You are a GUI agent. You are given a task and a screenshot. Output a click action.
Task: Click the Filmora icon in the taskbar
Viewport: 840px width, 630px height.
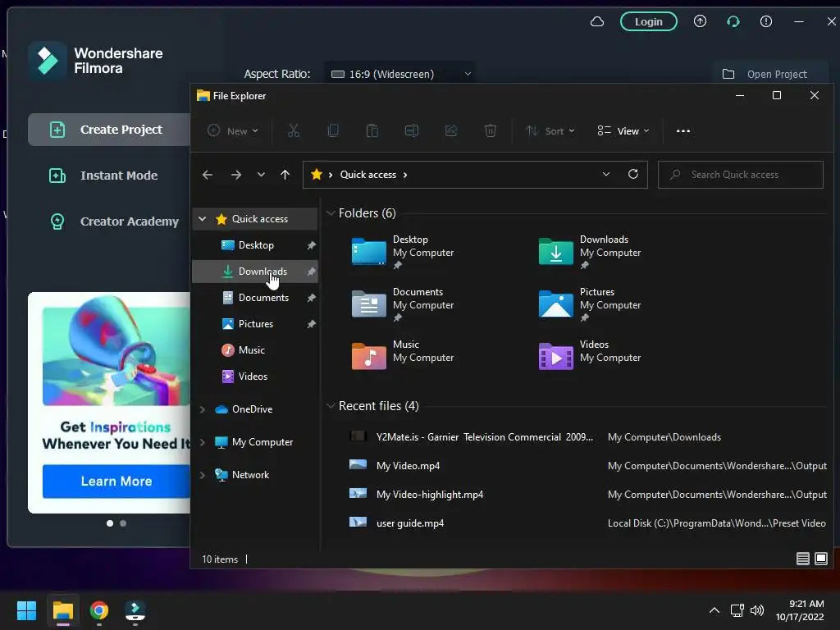click(x=135, y=610)
